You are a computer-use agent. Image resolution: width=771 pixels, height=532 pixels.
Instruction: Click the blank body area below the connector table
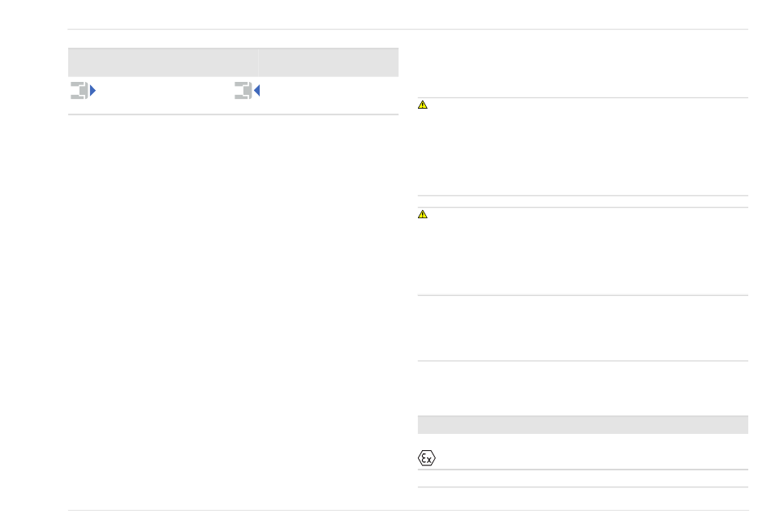[x=233, y=312]
